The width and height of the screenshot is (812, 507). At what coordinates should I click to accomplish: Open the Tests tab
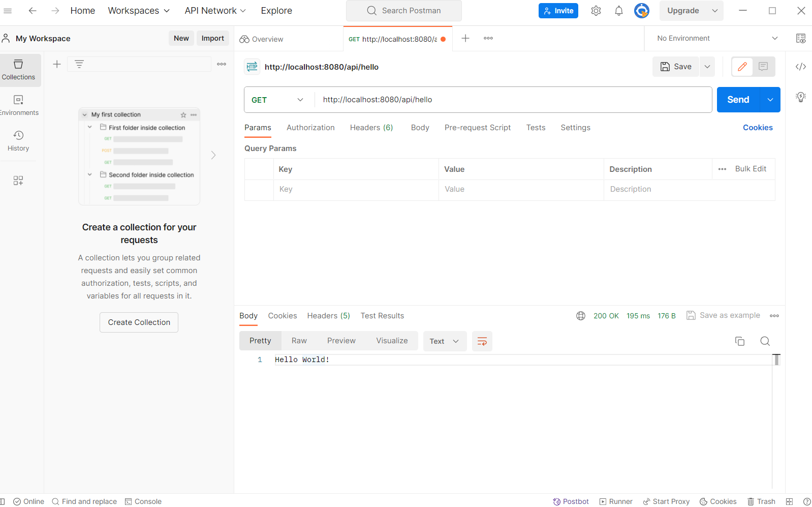click(536, 128)
